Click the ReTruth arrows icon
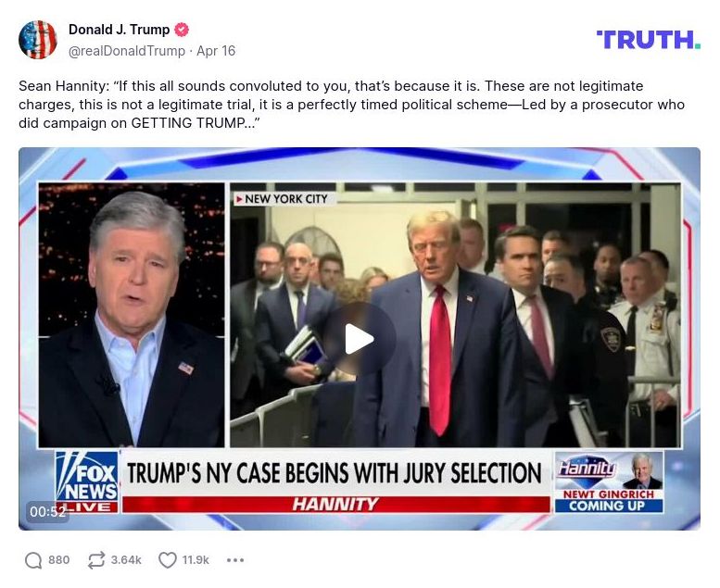 [x=96, y=560]
